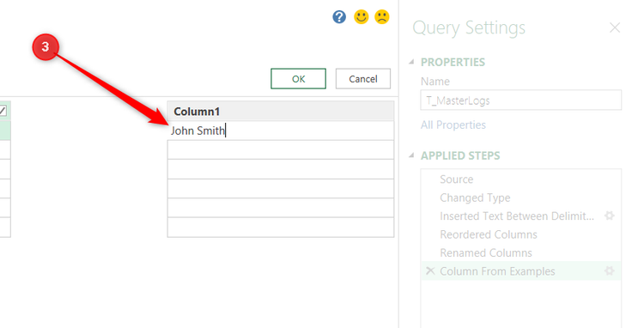
Task: Collapse the APPLIED STEPS section
Action: pos(411,155)
